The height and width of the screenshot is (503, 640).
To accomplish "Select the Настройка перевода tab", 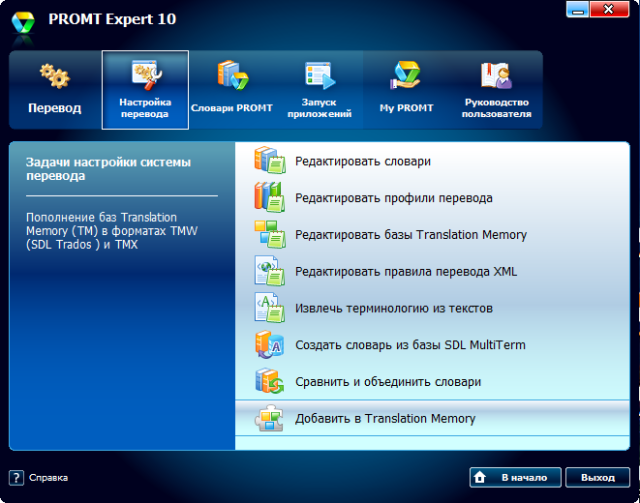I will (145, 90).
